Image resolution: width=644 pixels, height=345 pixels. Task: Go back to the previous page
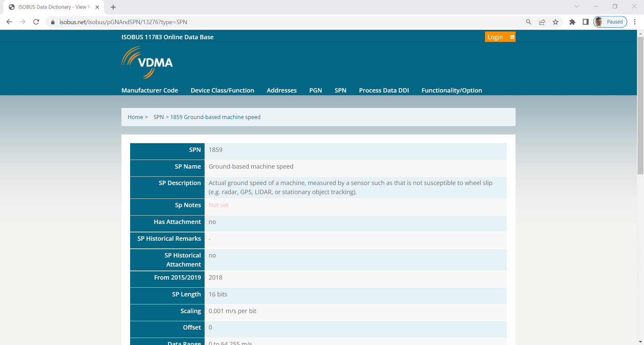pos(9,22)
